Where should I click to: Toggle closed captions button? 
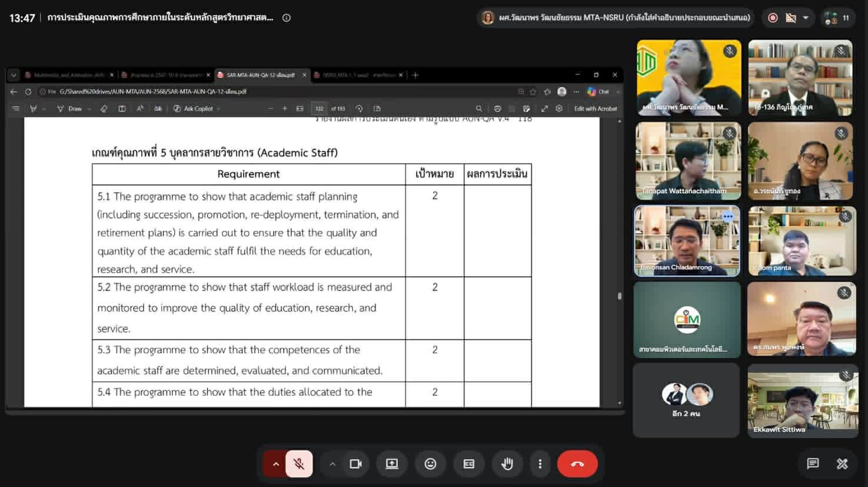(468, 464)
